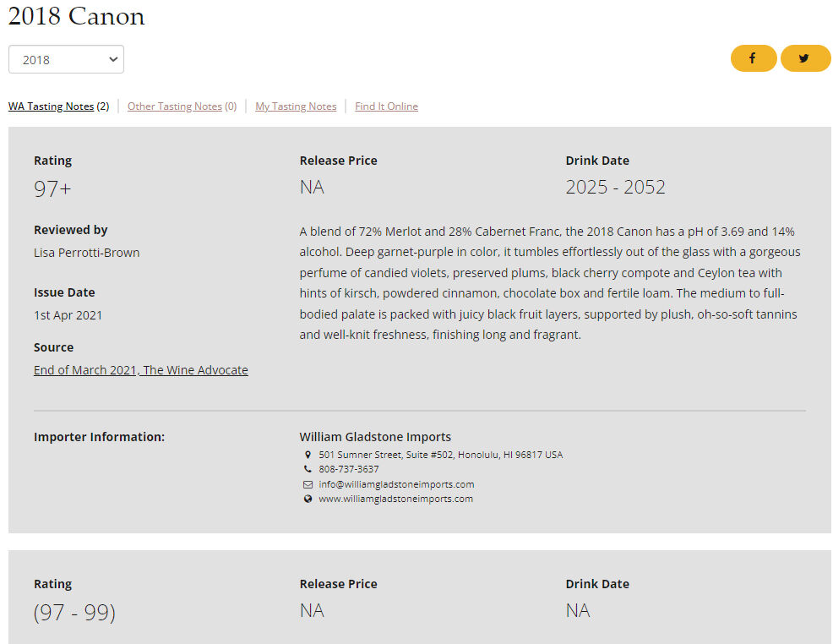This screenshot has width=833, height=644.
Task: Click the 97+ rating value
Action: click(x=52, y=188)
